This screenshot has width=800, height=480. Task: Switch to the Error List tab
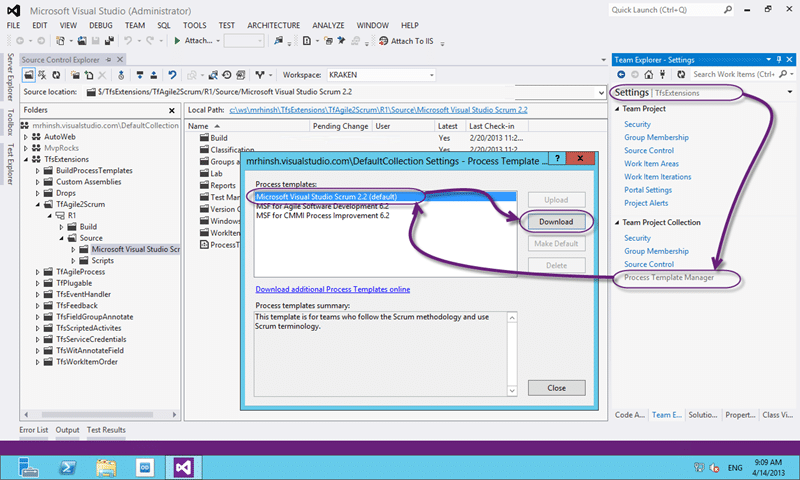pos(34,430)
